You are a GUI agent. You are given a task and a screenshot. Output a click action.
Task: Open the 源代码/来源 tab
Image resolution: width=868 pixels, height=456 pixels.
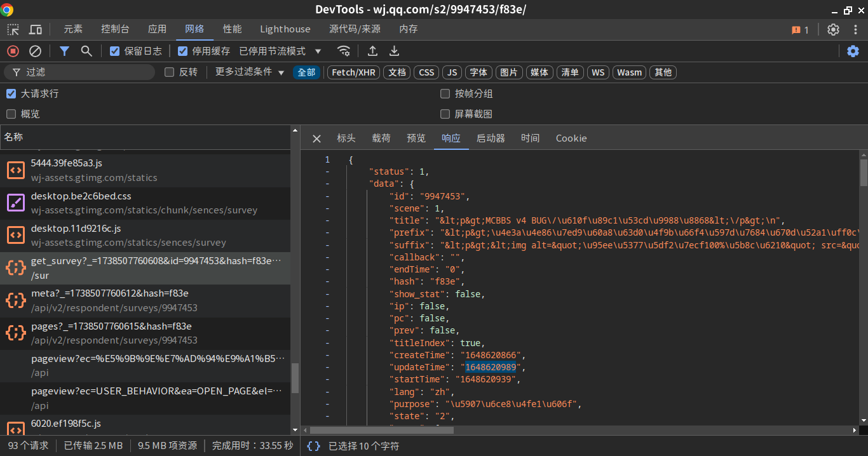click(355, 29)
